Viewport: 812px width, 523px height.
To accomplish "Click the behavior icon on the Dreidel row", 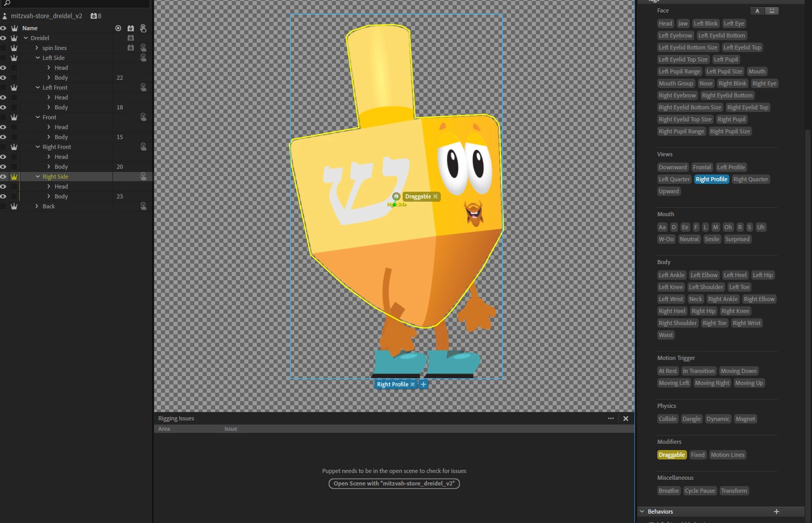I will (131, 38).
